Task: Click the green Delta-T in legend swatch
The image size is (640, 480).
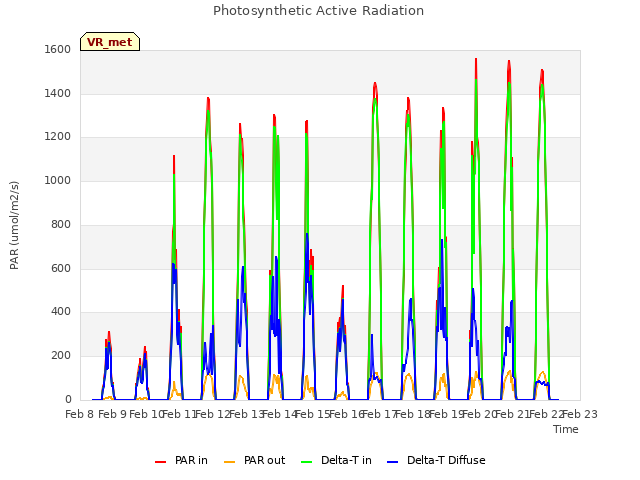Action: tap(307, 462)
